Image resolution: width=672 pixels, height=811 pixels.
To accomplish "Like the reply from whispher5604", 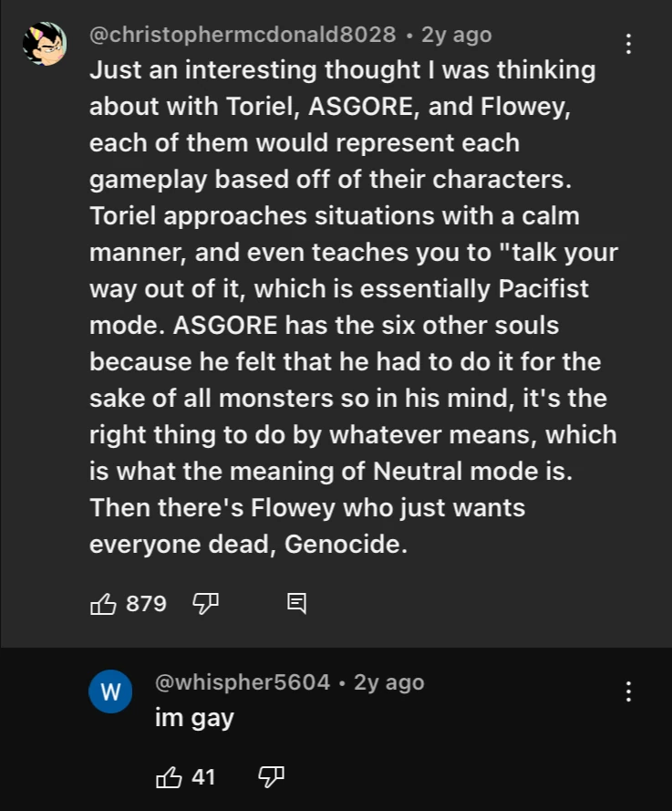I will 170,777.
